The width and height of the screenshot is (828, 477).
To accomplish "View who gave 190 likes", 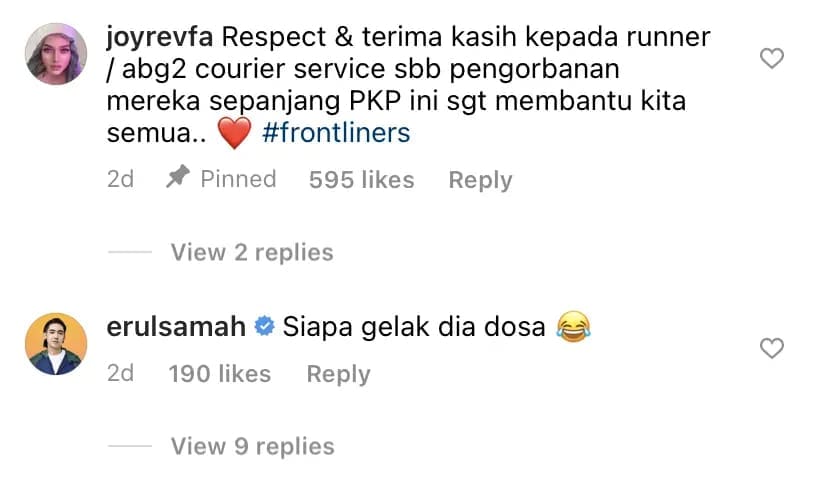I will [x=220, y=374].
